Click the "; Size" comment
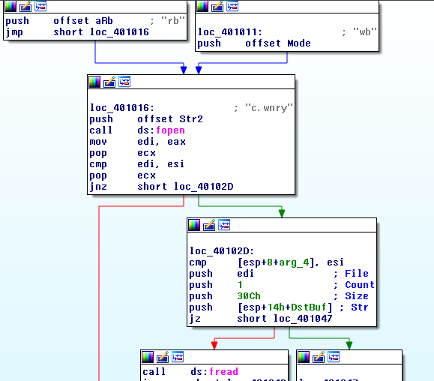The height and width of the screenshot is (381, 434). (x=351, y=296)
